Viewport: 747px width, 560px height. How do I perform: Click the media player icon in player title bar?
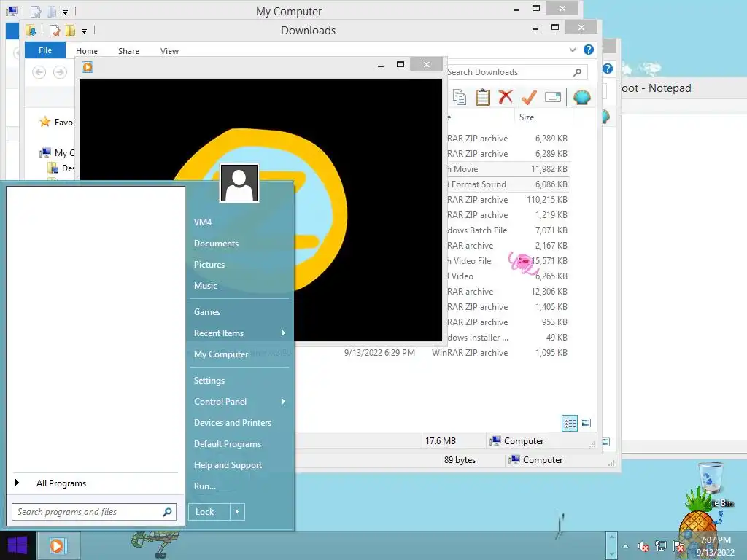click(88, 67)
